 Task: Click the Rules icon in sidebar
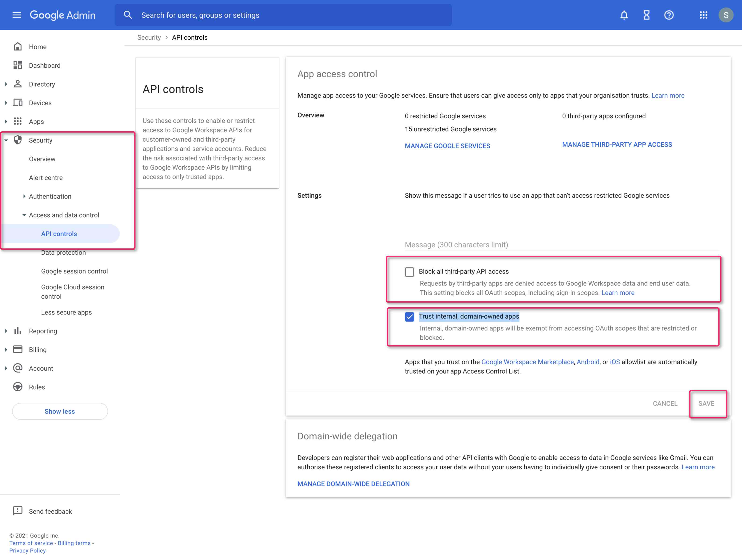pos(18,387)
